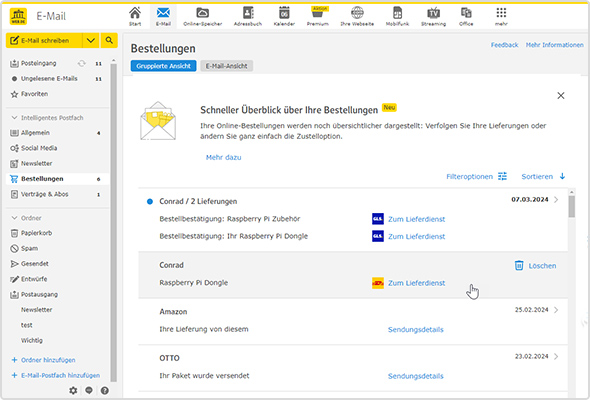
Task: Click Löschen for the Conrad order
Action: [542, 266]
